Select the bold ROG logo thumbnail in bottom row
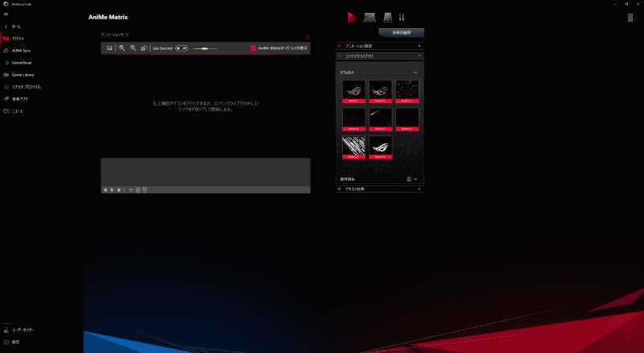The image size is (644, 353). pyautogui.click(x=380, y=147)
